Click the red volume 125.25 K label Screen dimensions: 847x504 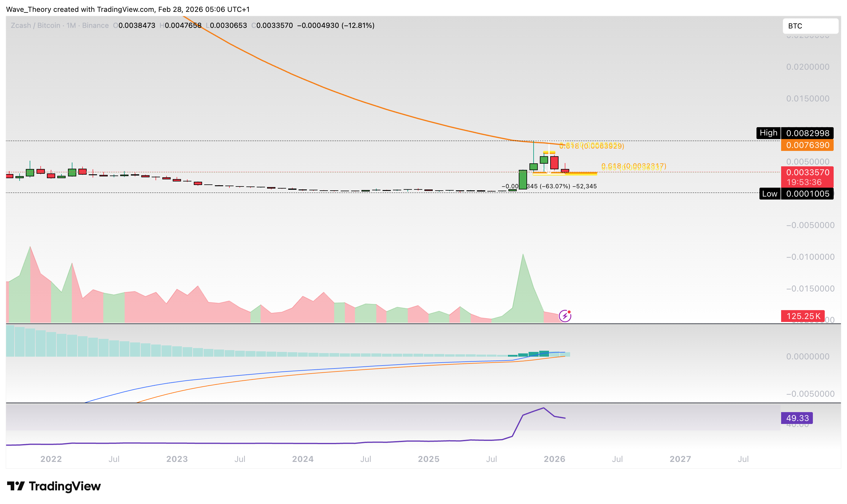[802, 316]
